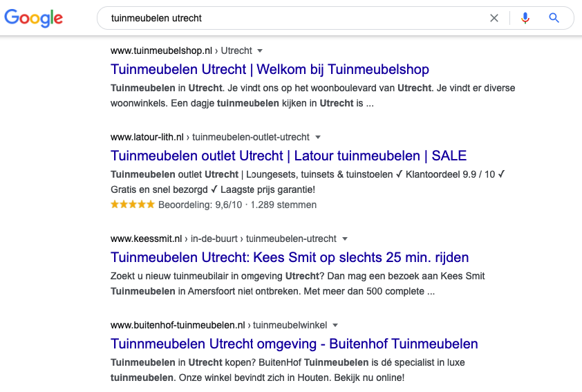Open Tuinmeubelen outlet Utrecht Latour SALE result
The width and height of the screenshot is (582, 392).
288,156
